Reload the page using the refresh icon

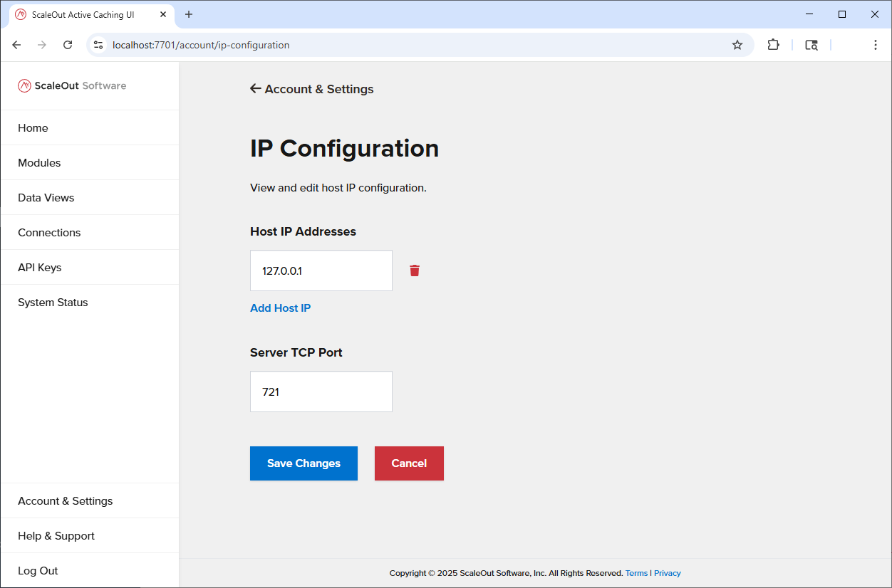(68, 45)
